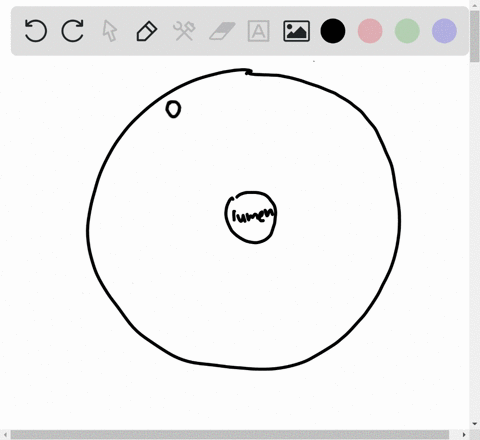Select the eraser tool

pos(222,31)
